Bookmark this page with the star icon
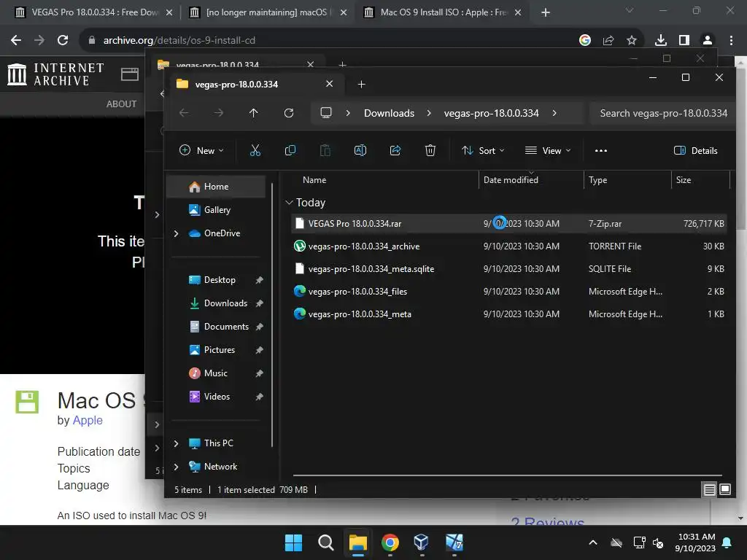This screenshot has height=560, width=747. [x=632, y=41]
